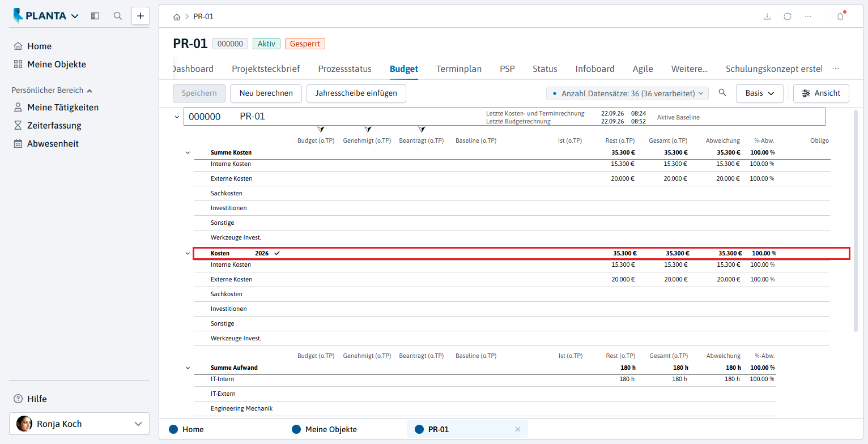This screenshot has width=868, height=444.
Task: Collapse the Kosten 2026 group
Action: pos(188,254)
